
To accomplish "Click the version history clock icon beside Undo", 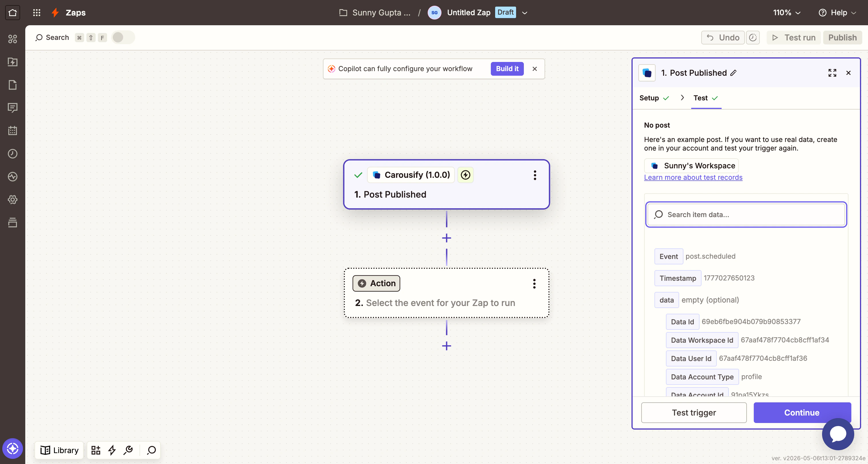I will click(753, 37).
